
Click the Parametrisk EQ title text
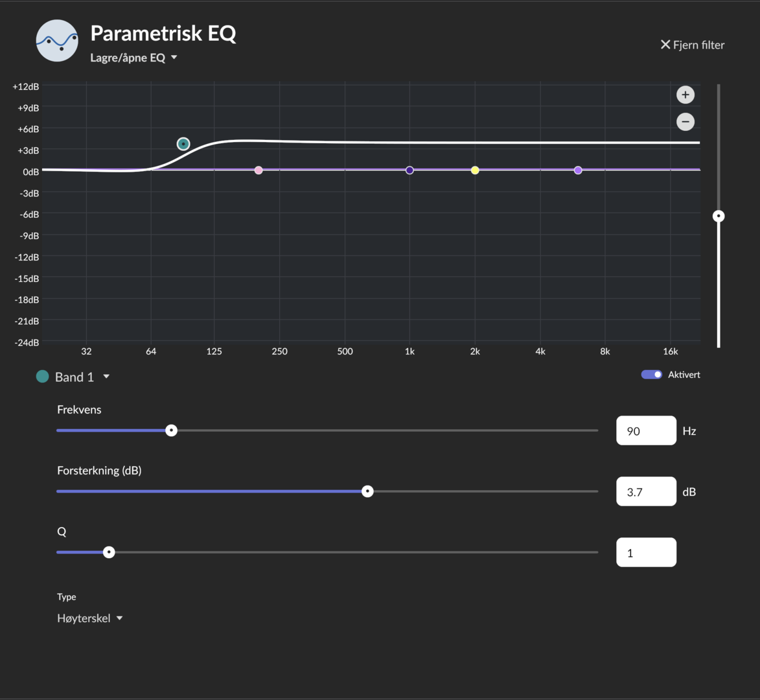(163, 34)
